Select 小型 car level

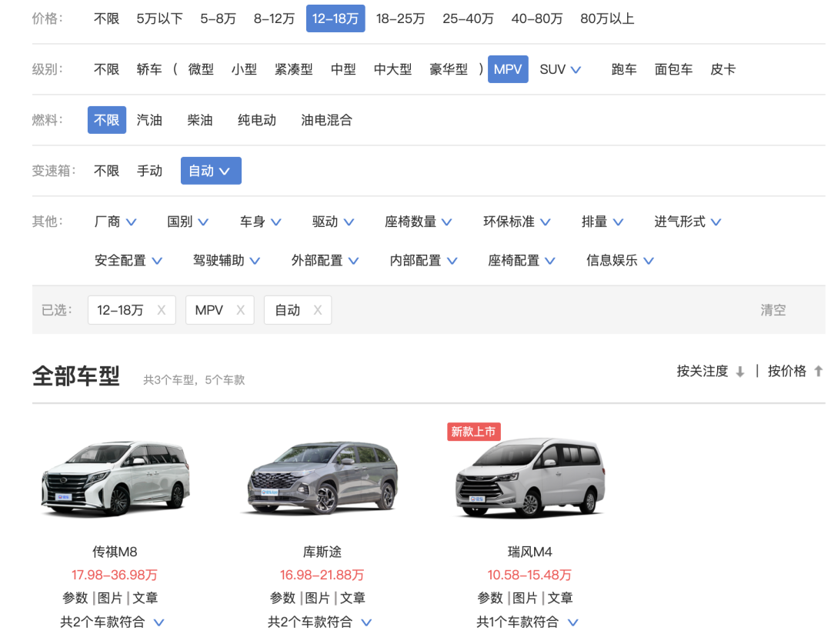[x=244, y=69]
